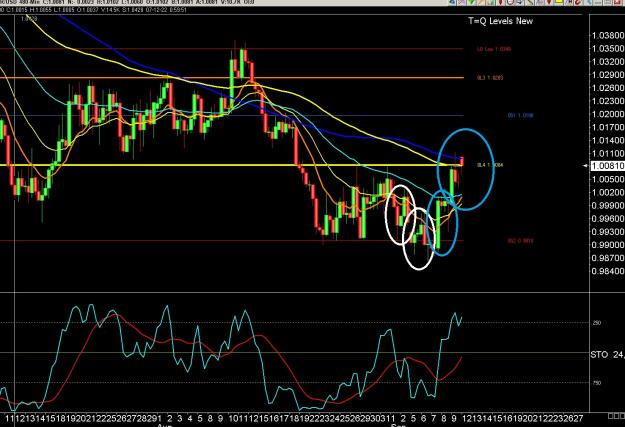Click the yellow square toolbar icon

(x=558, y=2)
